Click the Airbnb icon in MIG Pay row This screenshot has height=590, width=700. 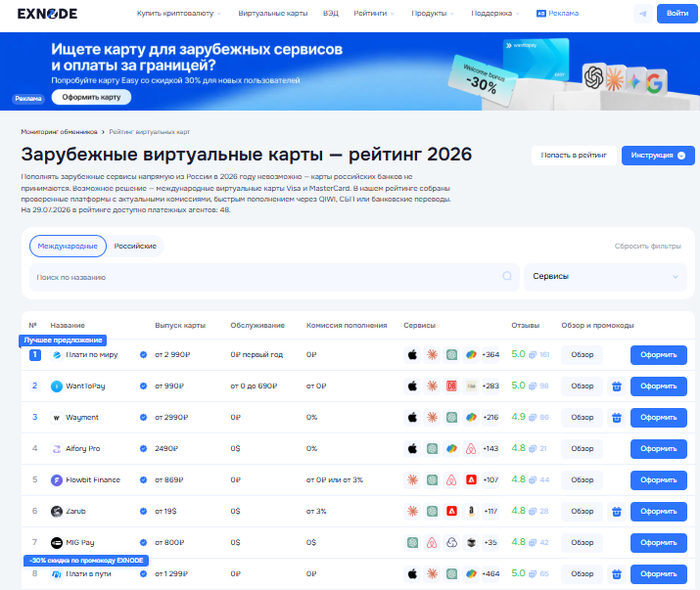pos(432,543)
